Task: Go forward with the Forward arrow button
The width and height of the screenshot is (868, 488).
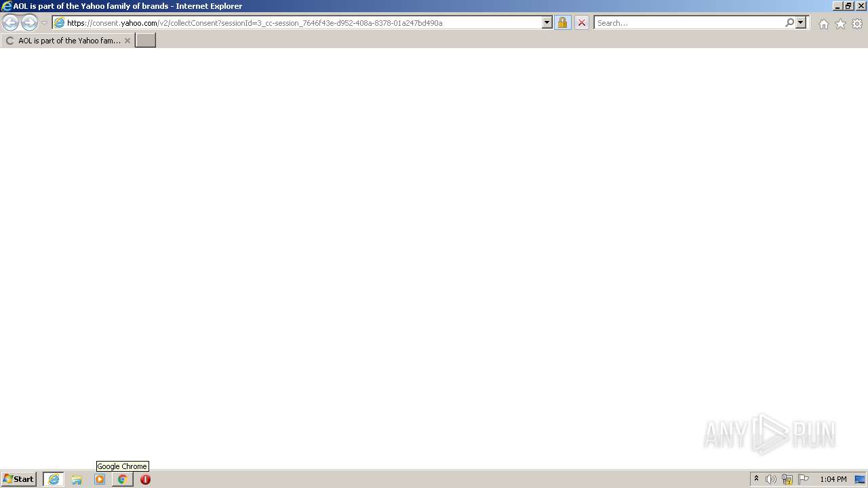Action: coord(29,23)
